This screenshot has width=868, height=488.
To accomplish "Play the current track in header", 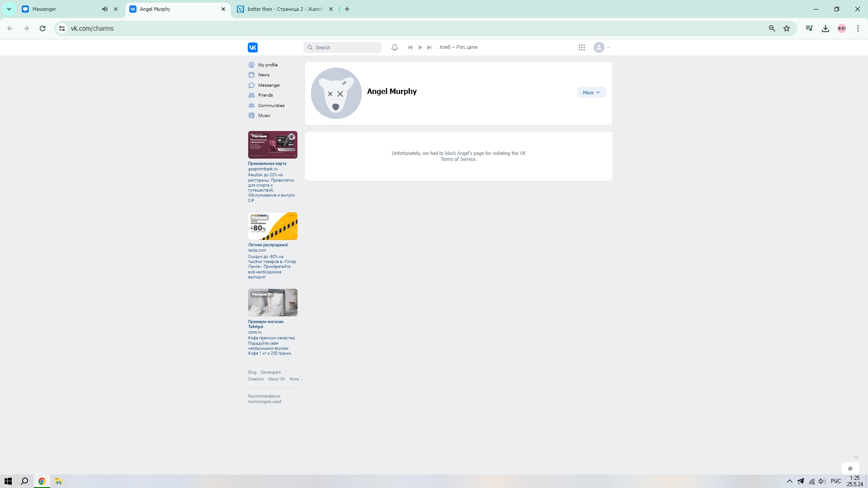I will point(420,47).
